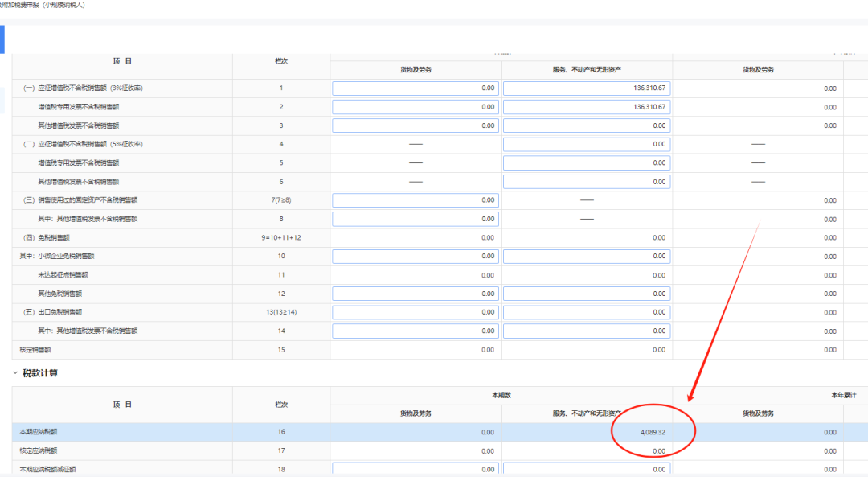Viewport: 868px width, 477px height.
Task: Click row 10 小微企业免税销售额 goods input field
Action: click(x=416, y=257)
